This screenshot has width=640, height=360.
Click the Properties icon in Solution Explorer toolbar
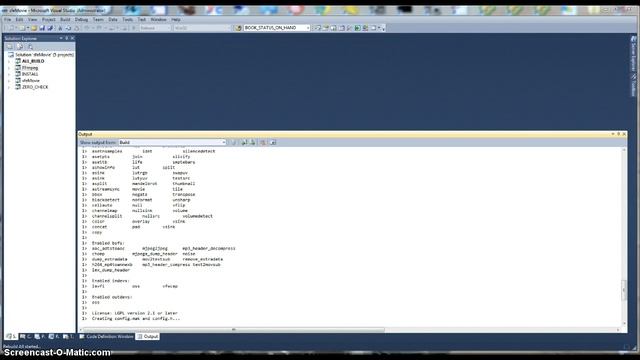coord(10,47)
